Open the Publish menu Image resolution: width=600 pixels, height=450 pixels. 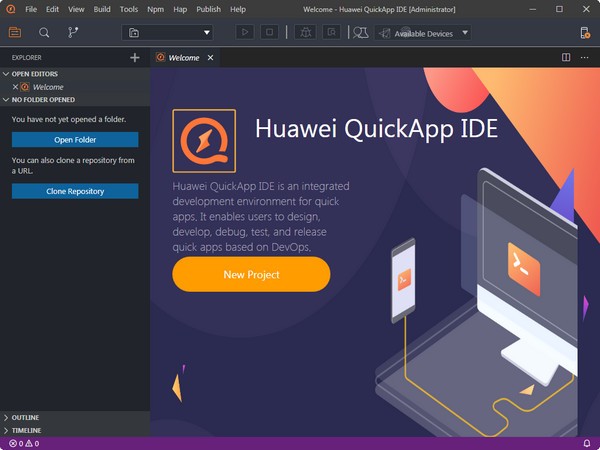(209, 9)
